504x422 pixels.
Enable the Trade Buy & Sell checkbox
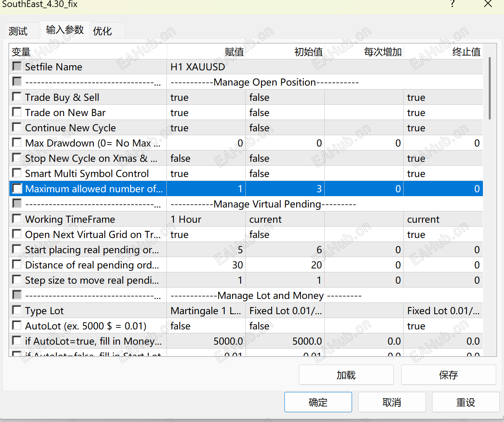pyautogui.click(x=17, y=97)
